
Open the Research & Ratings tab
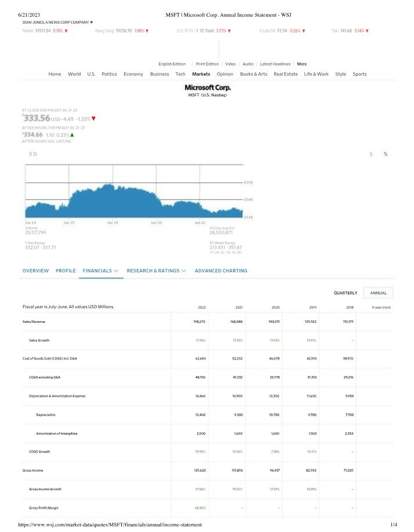click(153, 271)
